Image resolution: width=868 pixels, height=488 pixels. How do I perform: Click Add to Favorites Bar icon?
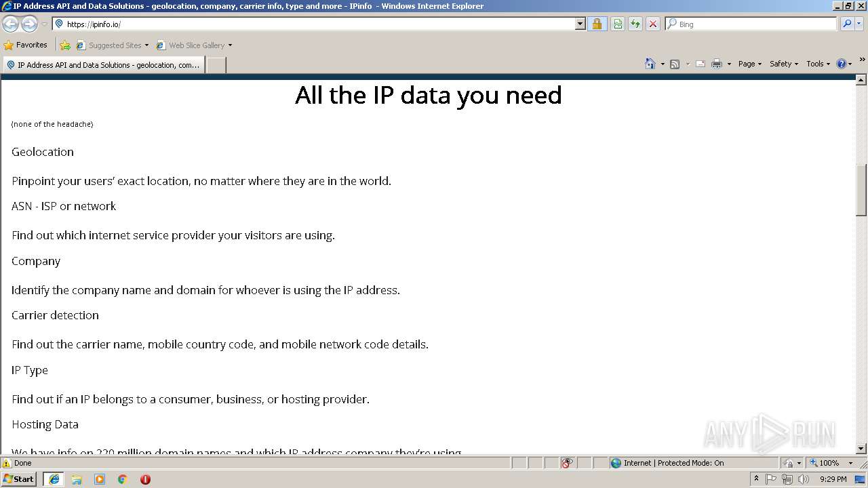(x=65, y=45)
